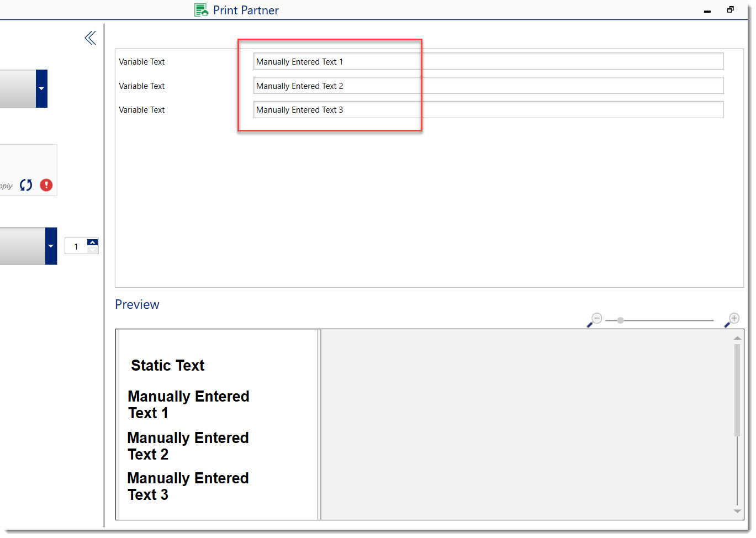
Task: Click the red error alert icon
Action: coord(46,185)
